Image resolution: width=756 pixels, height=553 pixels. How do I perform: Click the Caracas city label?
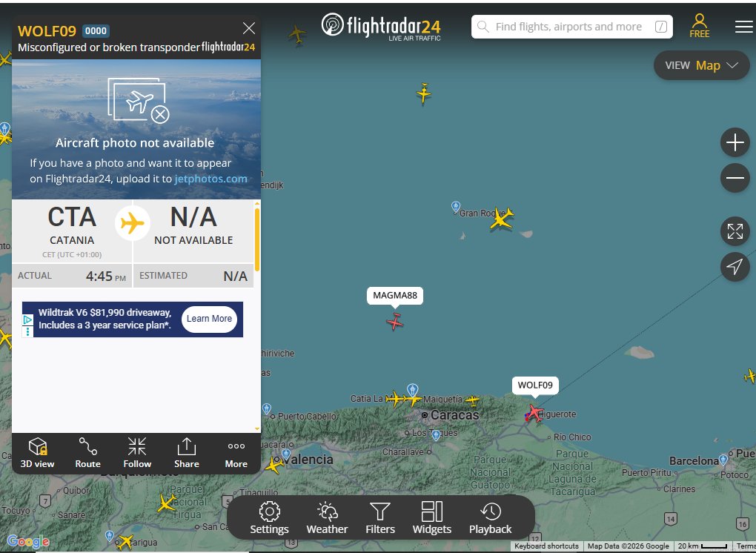pos(454,415)
